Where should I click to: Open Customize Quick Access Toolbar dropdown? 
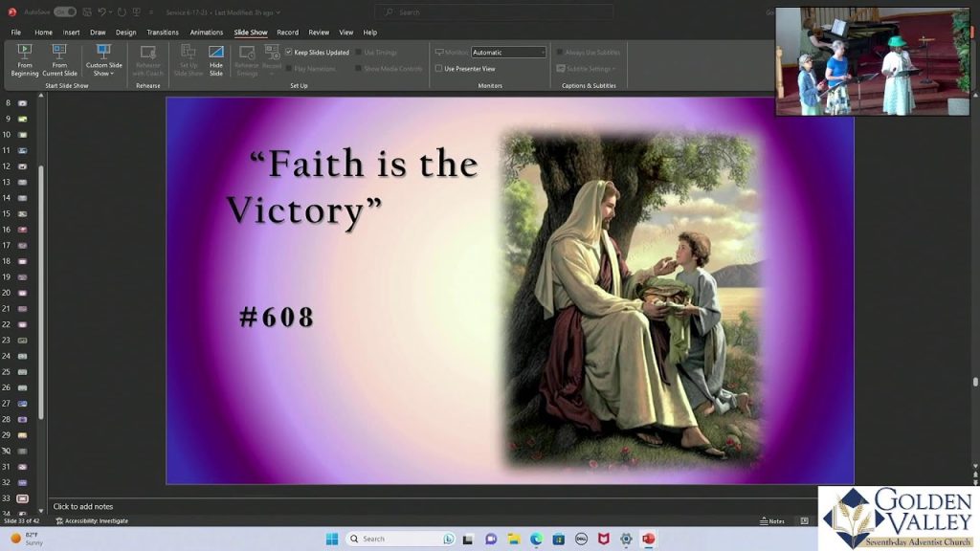tap(150, 11)
